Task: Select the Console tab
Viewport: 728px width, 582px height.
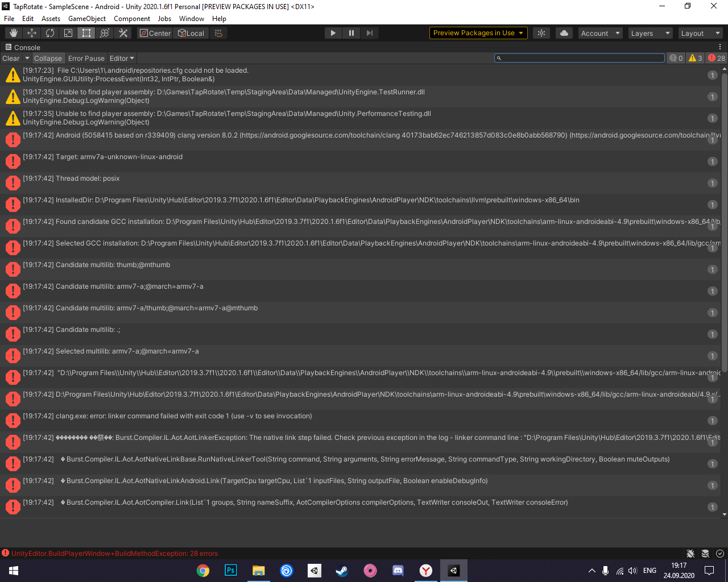Action: (23, 47)
